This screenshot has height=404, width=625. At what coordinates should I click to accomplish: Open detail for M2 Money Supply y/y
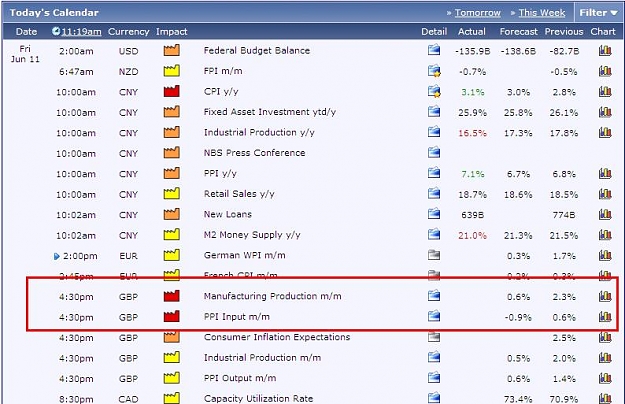pyautogui.click(x=434, y=235)
